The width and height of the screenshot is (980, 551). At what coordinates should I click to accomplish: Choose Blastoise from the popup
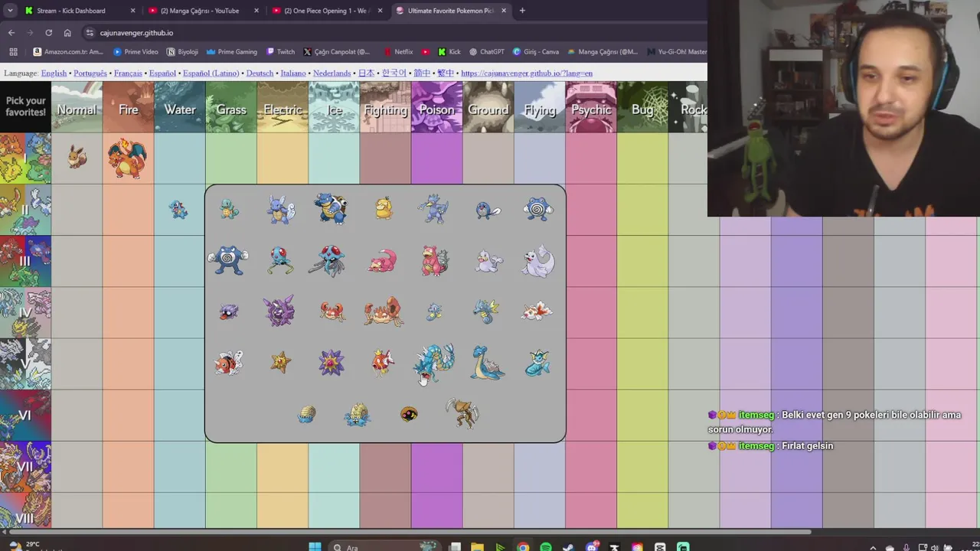[332, 209]
